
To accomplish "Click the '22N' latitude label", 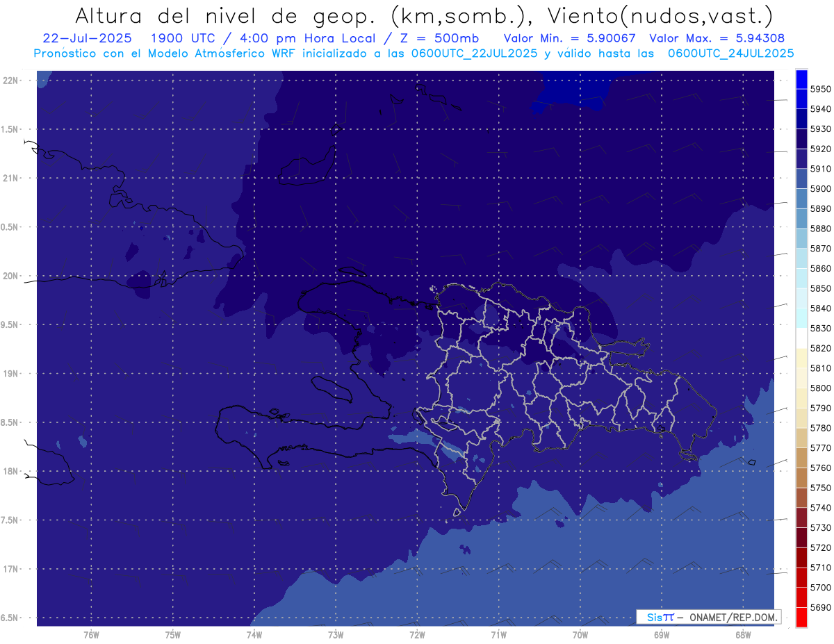I will tap(10, 81).
